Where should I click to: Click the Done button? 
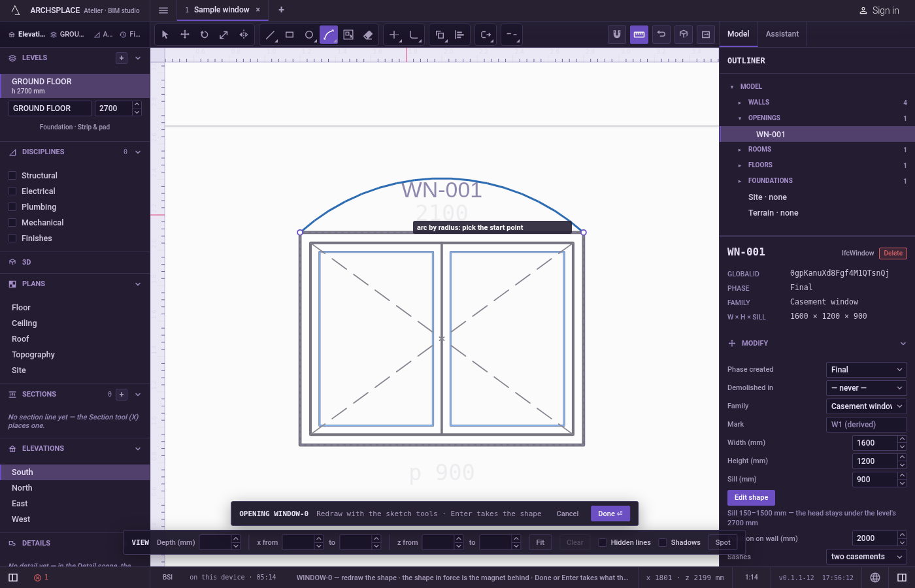[x=610, y=514]
